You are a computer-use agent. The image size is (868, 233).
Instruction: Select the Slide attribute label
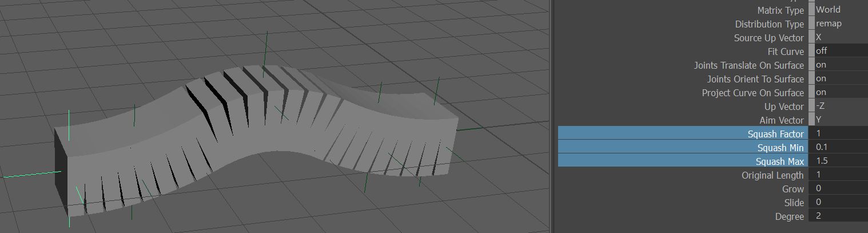[794, 203]
